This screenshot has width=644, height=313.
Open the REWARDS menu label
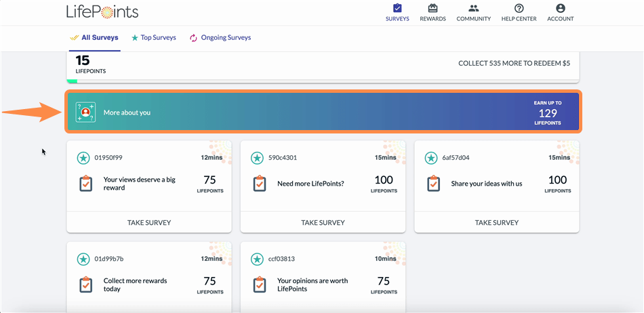[x=432, y=18]
